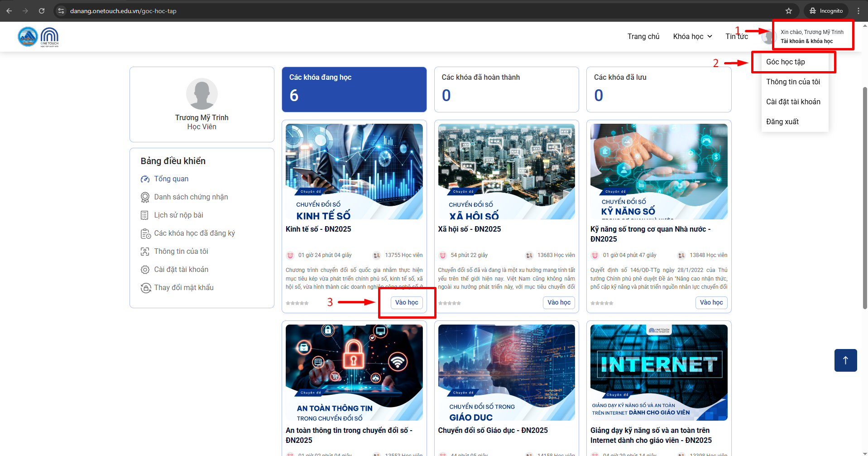This screenshot has height=456, width=868.
Task: Click the Thay đổi mật khẩu lock icon
Action: coord(145,288)
